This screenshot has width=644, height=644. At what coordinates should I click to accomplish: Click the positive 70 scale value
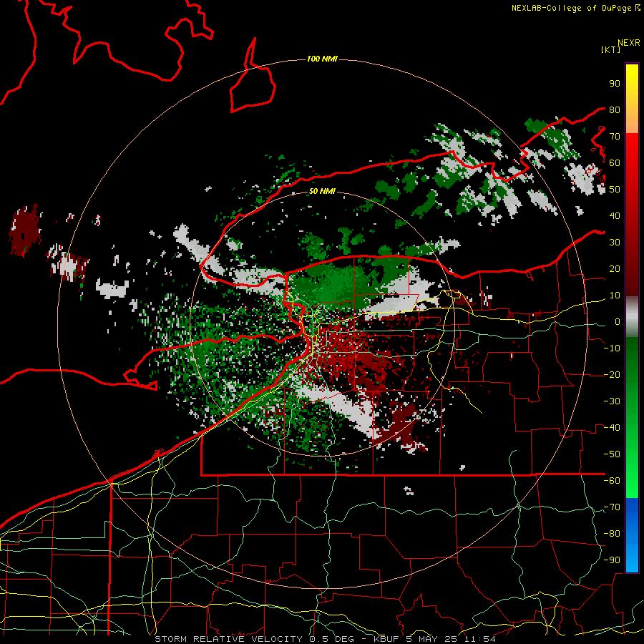(x=615, y=137)
